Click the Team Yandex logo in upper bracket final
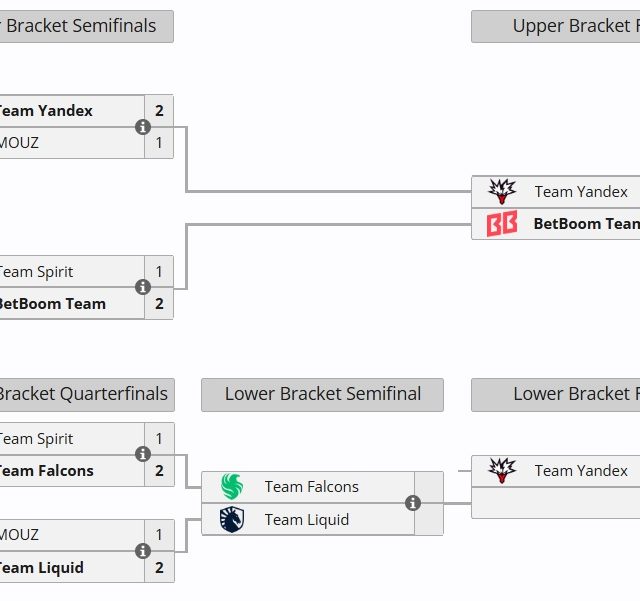 pos(502,191)
